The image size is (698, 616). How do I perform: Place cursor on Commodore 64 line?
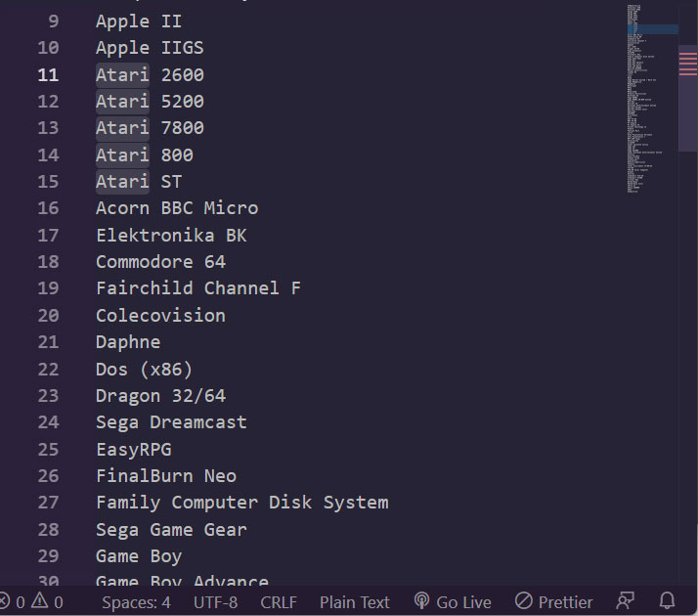[160, 262]
